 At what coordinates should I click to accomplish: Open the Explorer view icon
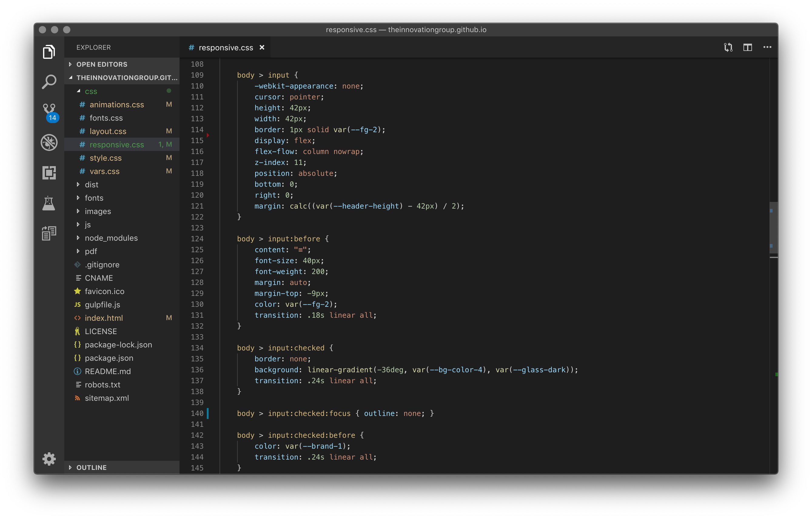(49, 52)
